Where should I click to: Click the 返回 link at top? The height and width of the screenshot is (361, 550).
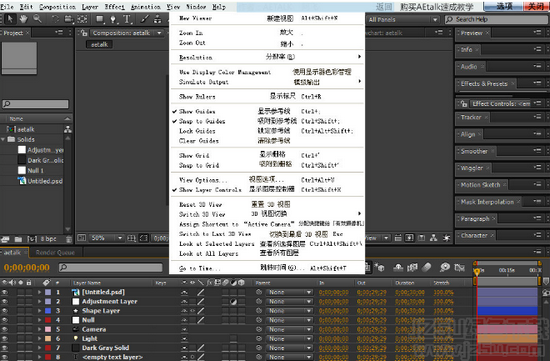click(x=384, y=7)
